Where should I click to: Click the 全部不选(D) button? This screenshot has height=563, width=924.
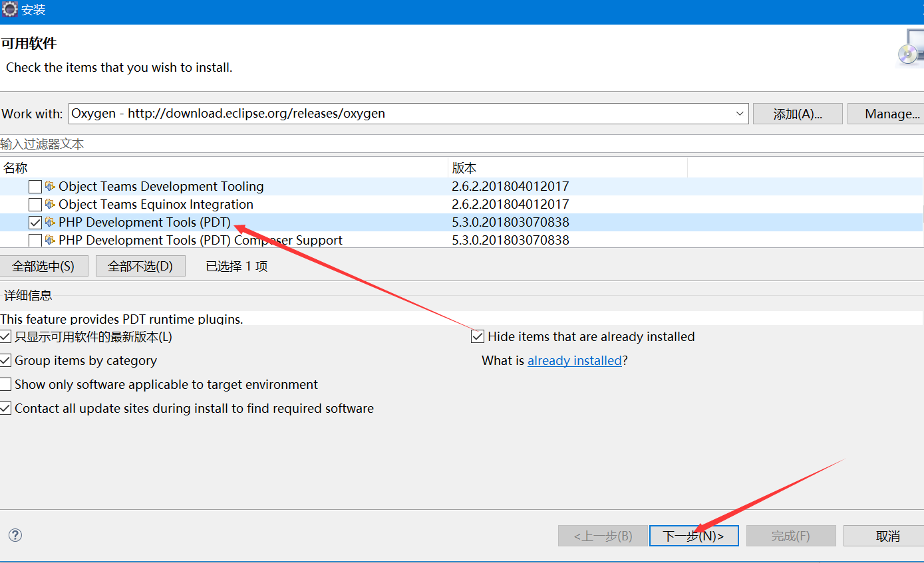[140, 266]
